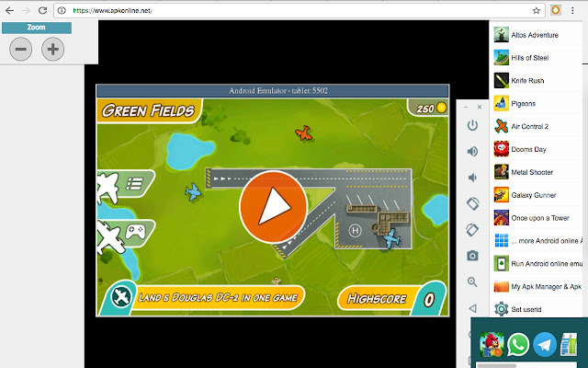Click the browser forward arrow

[26, 10]
